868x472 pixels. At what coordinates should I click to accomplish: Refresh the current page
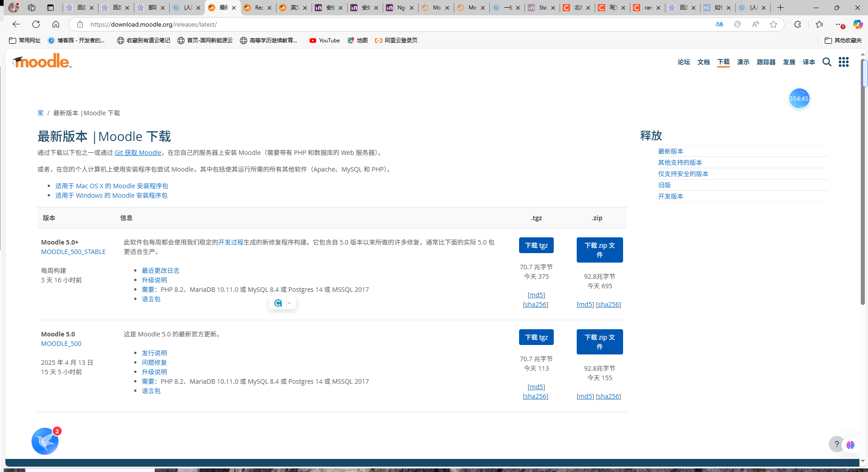coord(36,24)
